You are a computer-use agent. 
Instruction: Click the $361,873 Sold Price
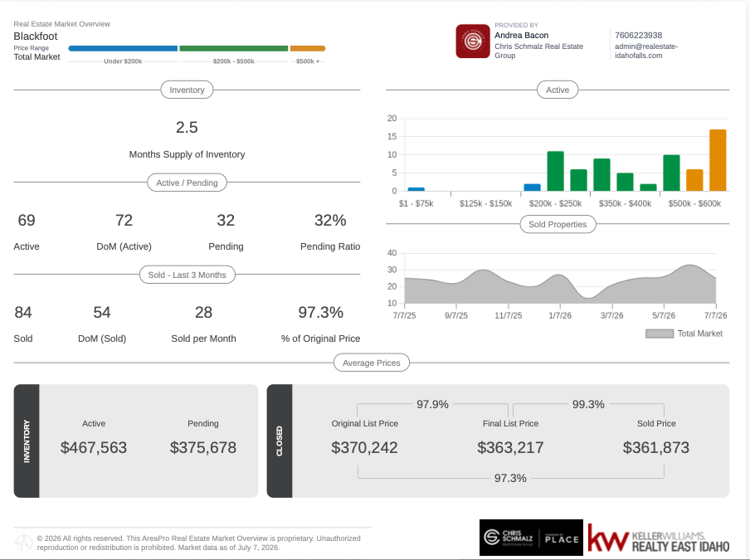coord(655,448)
